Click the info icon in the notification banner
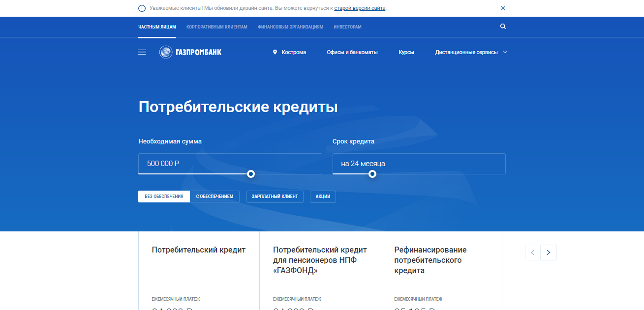This screenshot has height=310, width=644. coord(142,8)
